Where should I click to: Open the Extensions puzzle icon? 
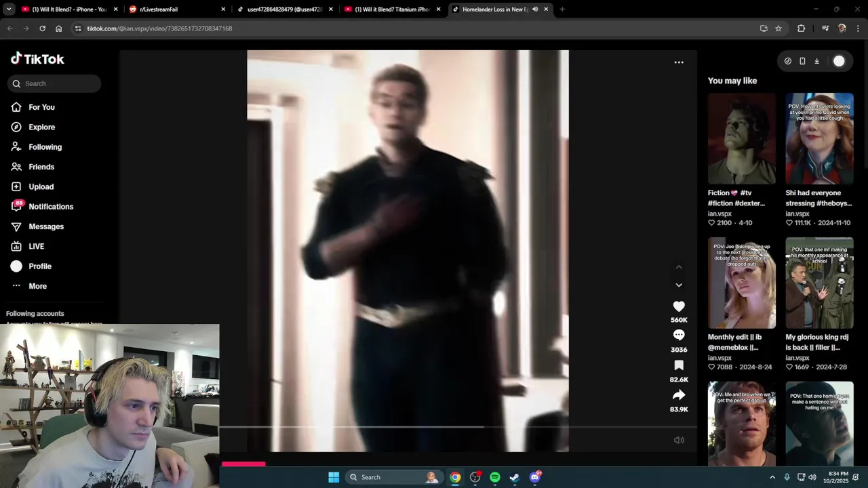pos(801,28)
